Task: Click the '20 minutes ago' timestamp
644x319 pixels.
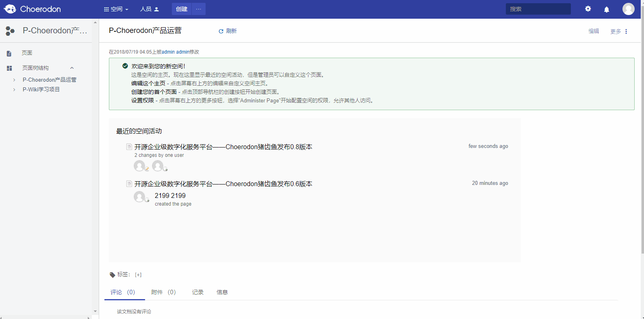Action: tap(490, 183)
